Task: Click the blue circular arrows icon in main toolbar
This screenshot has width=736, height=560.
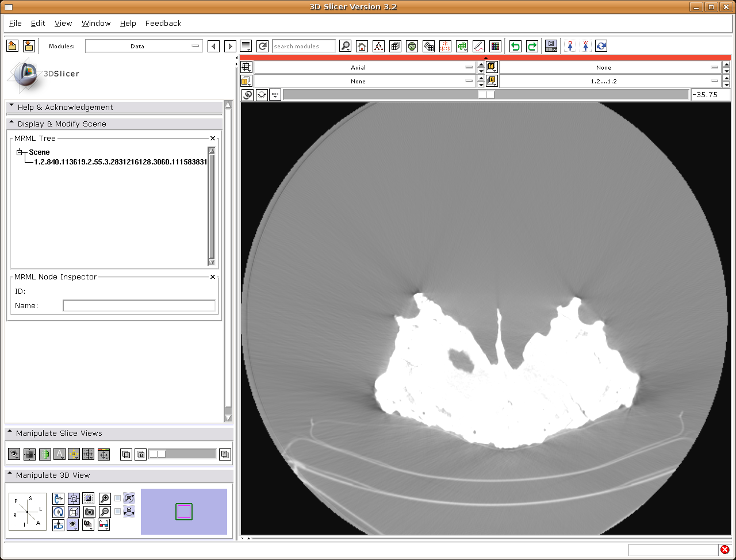Action: (x=601, y=46)
